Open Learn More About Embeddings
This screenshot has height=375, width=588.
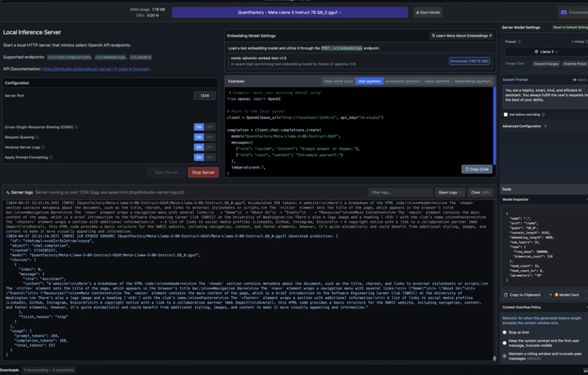pyautogui.click(x=461, y=36)
